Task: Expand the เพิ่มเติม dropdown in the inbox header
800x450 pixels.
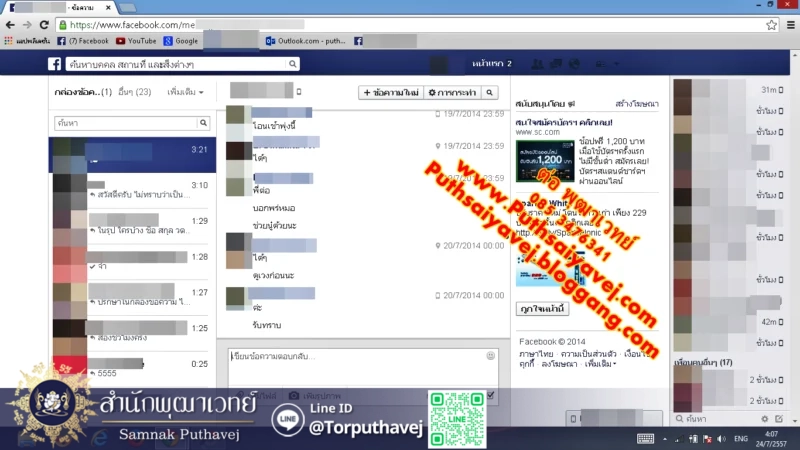Action: click(185, 92)
